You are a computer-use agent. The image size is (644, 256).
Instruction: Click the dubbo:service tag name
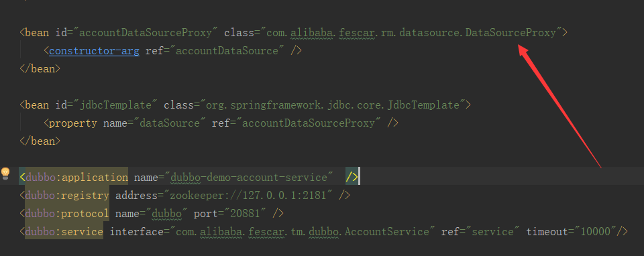click(64, 232)
